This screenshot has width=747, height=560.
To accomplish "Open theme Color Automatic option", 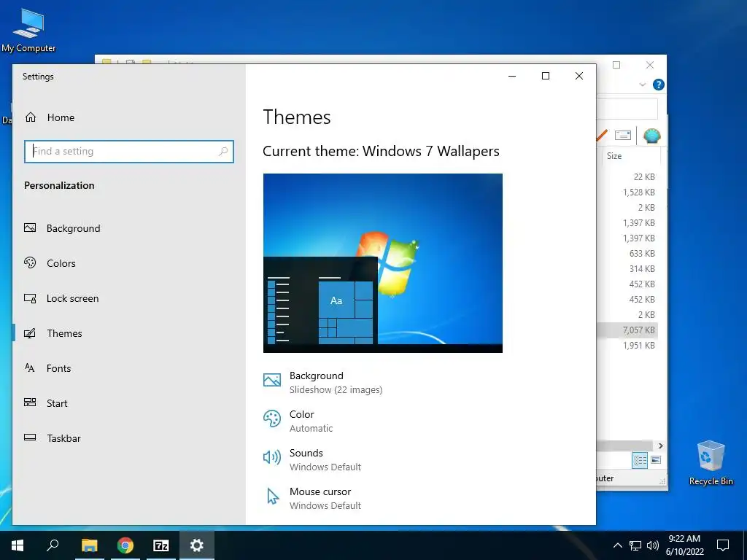I will (x=298, y=421).
